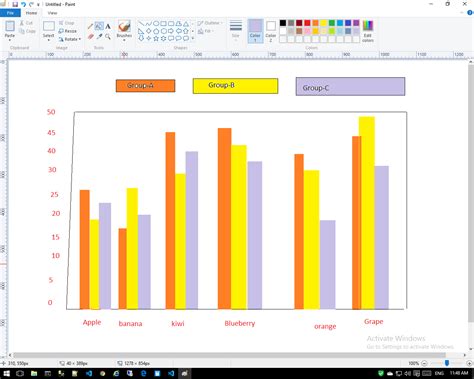Open the Windows Start menu
This screenshot has width=474, height=379.
click(x=6, y=373)
